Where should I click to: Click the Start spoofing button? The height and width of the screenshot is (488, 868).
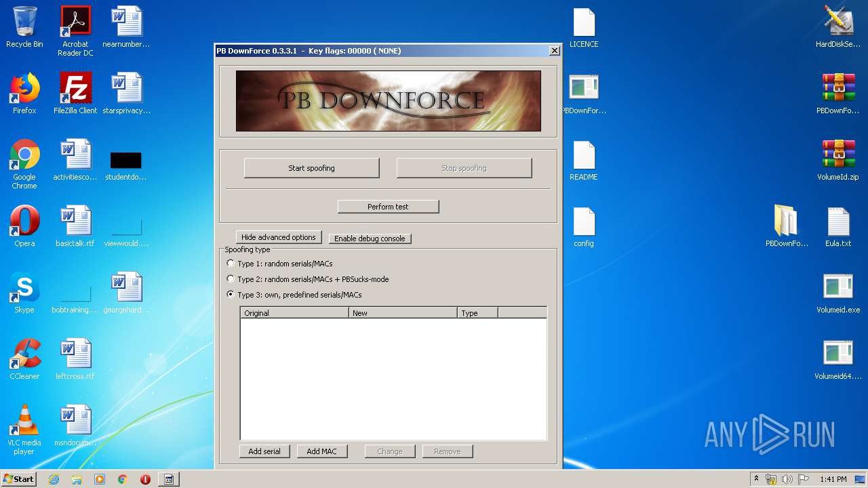click(311, 168)
